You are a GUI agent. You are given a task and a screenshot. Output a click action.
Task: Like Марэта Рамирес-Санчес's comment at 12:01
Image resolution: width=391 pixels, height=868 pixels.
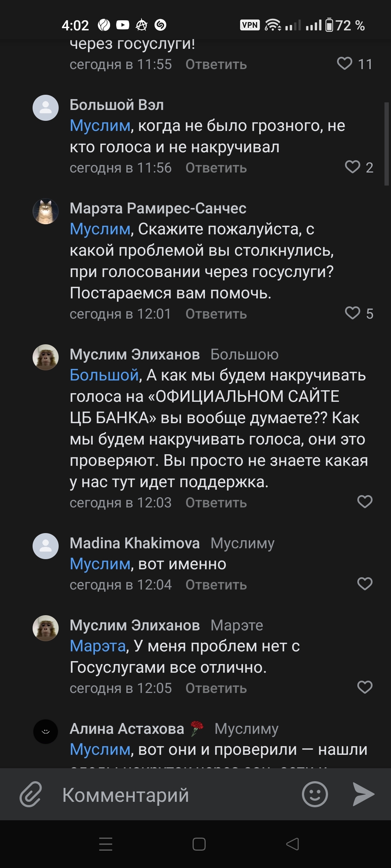(352, 313)
